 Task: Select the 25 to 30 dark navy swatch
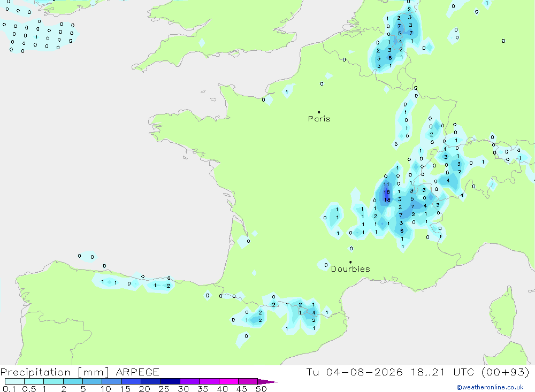click(170, 381)
